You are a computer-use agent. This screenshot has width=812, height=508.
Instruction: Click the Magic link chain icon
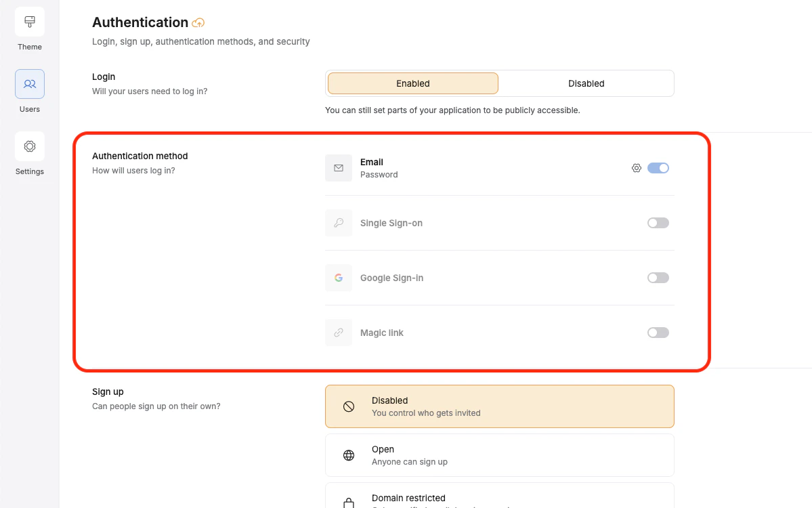click(339, 333)
